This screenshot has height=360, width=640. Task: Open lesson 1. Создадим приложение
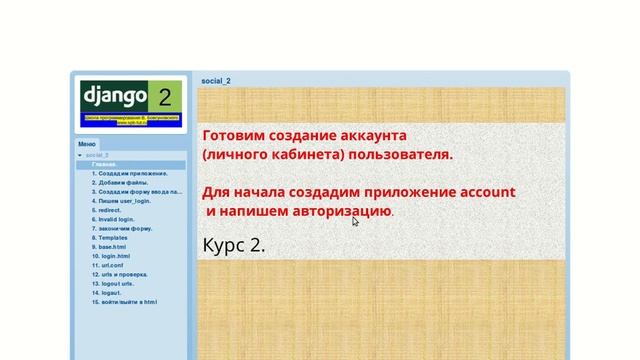pyautogui.click(x=130, y=173)
